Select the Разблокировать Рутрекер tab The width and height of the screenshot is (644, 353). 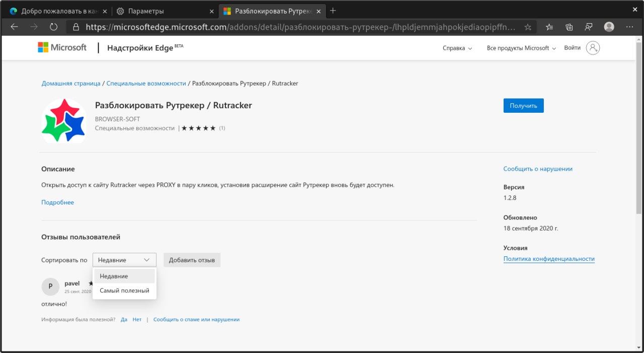click(x=272, y=11)
